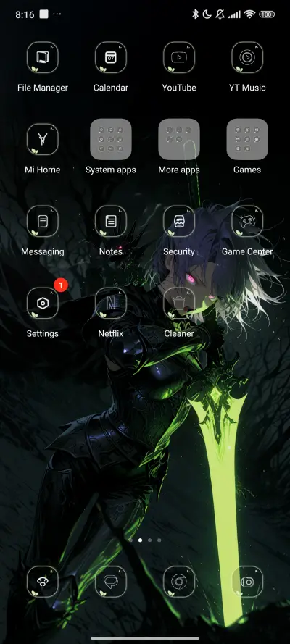The image size is (290, 644).
Task: Open the YouTube app
Action: coord(179,57)
